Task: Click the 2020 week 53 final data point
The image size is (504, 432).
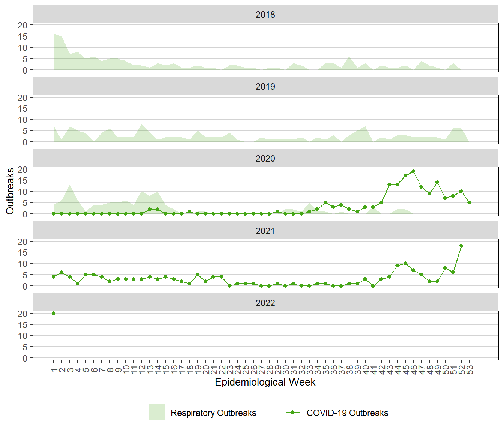Action: (x=469, y=202)
